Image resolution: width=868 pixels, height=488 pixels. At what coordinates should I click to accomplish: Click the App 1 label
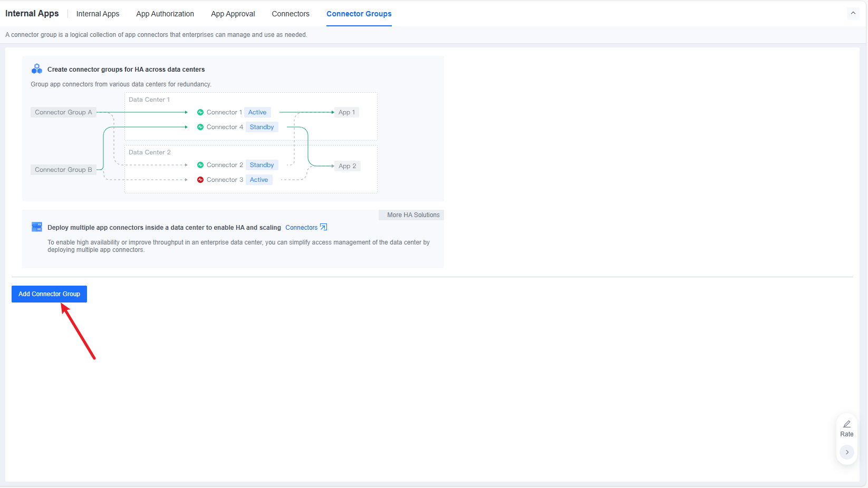pyautogui.click(x=346, y=112)
